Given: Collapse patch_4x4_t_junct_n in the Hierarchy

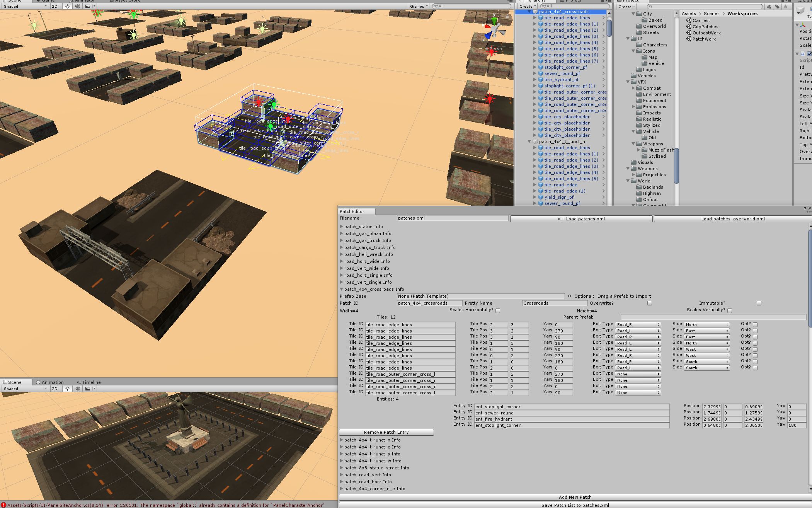Looking at the screenshot, I should pyautogui.click(x=529, y=141).
